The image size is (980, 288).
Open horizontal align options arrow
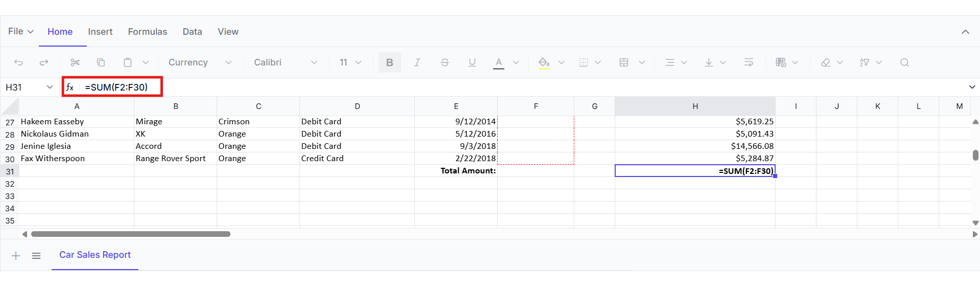click(684, 62)
